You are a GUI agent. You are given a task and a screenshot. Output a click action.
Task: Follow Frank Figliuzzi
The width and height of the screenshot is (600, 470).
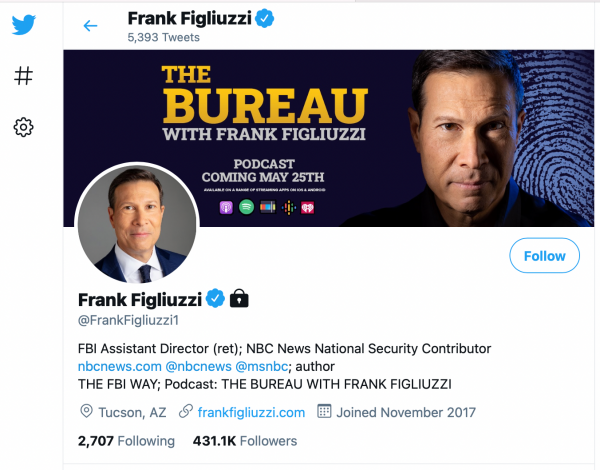coord(544,256)
